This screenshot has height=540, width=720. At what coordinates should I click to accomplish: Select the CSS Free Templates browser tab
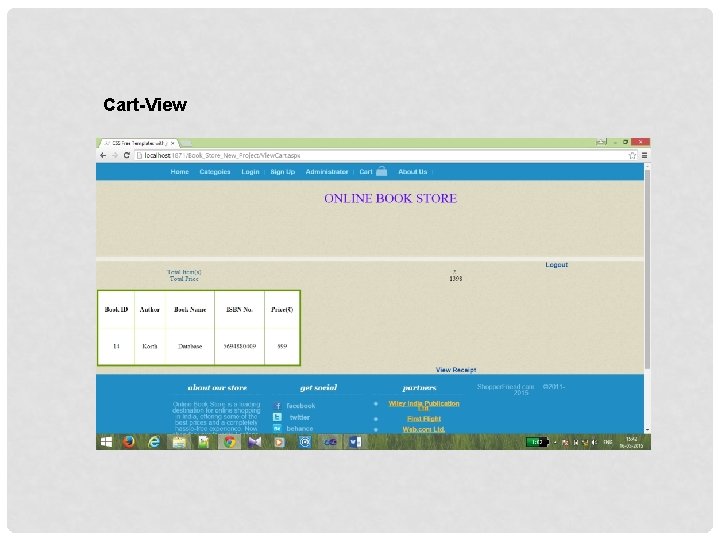point(138,143)
